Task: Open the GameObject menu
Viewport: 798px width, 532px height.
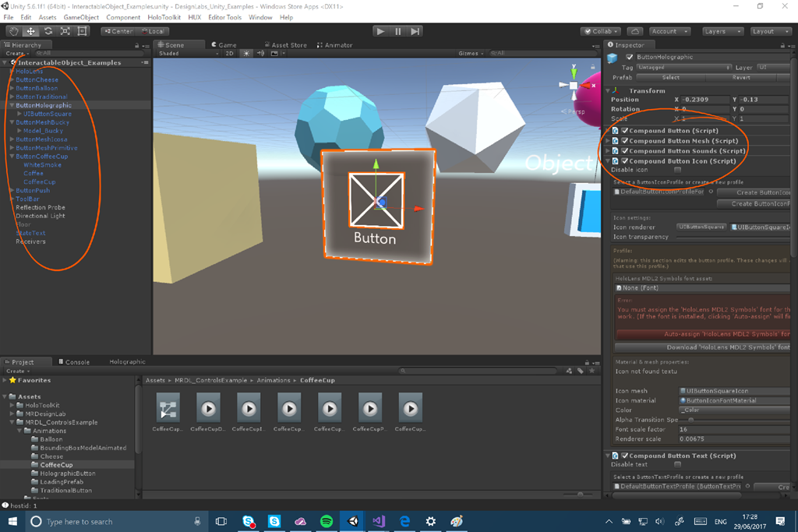Action: (x=81, y=17)
